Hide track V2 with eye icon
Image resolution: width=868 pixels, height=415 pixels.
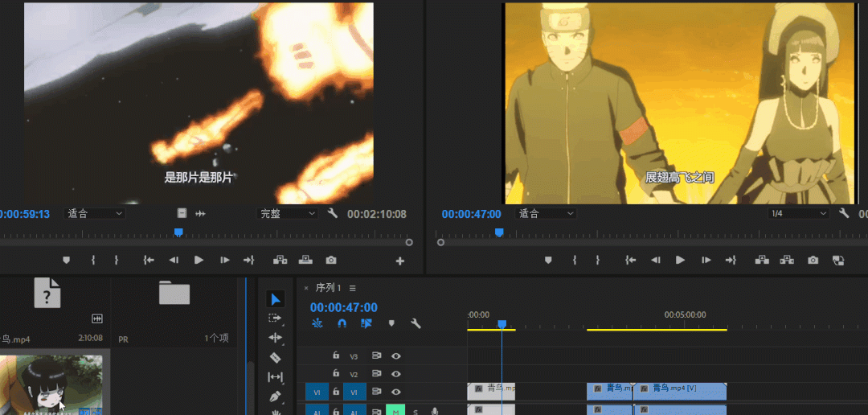click(395, 373)
